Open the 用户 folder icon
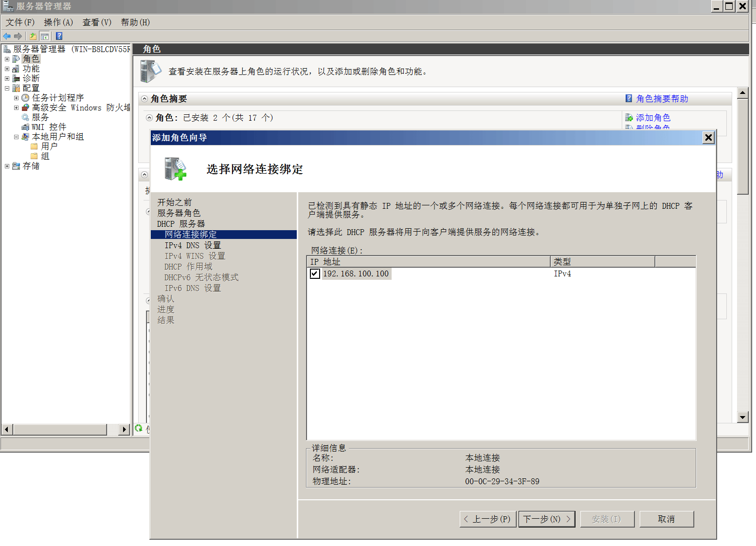The height and width of the screenshot is (546, 756). 35,146
